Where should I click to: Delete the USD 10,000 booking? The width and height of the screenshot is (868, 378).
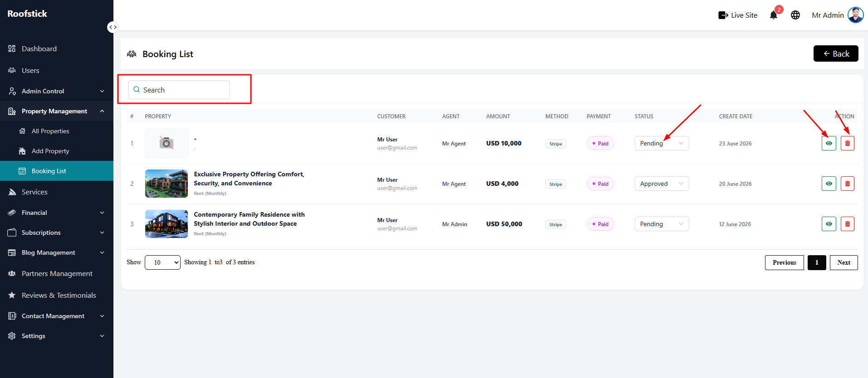847,143
